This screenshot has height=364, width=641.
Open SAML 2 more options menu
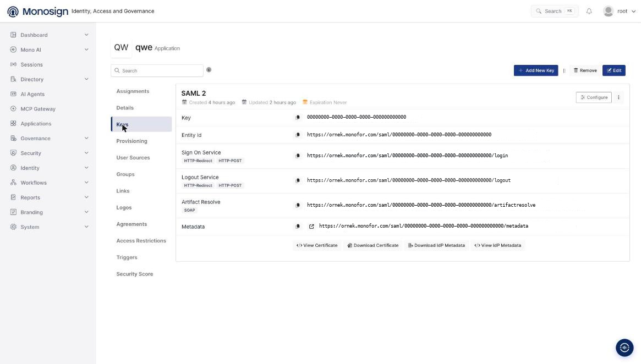pyautogui.click(x=618, y=98)
